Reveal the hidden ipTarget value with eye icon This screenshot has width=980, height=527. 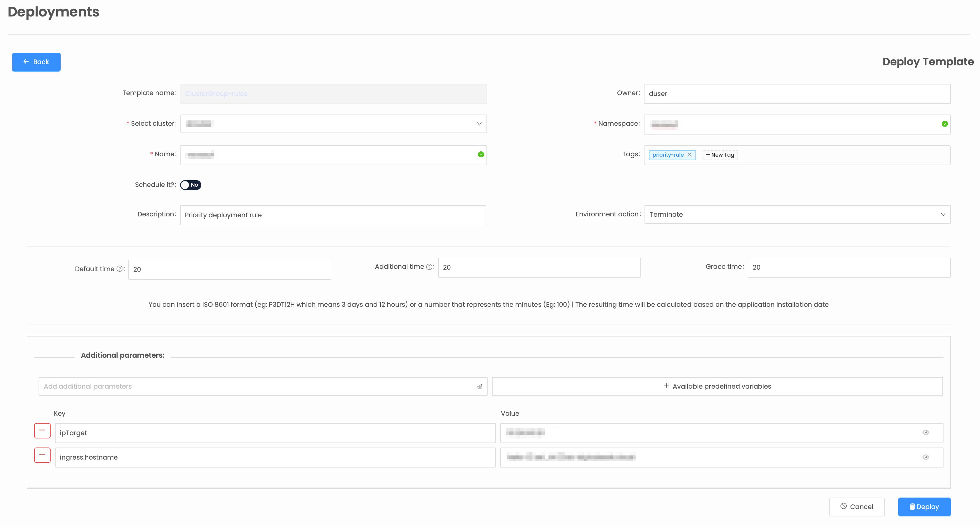pos(926,432)
